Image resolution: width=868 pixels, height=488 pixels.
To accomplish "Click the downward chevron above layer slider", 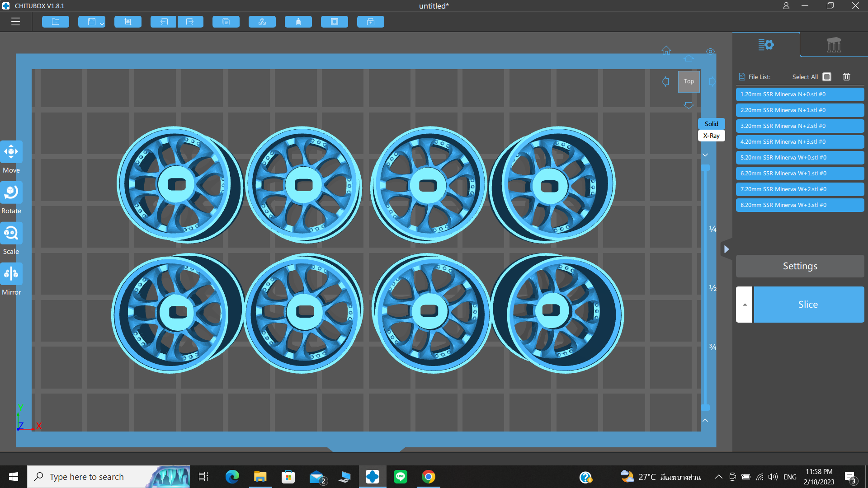I will tap(705, 155).
